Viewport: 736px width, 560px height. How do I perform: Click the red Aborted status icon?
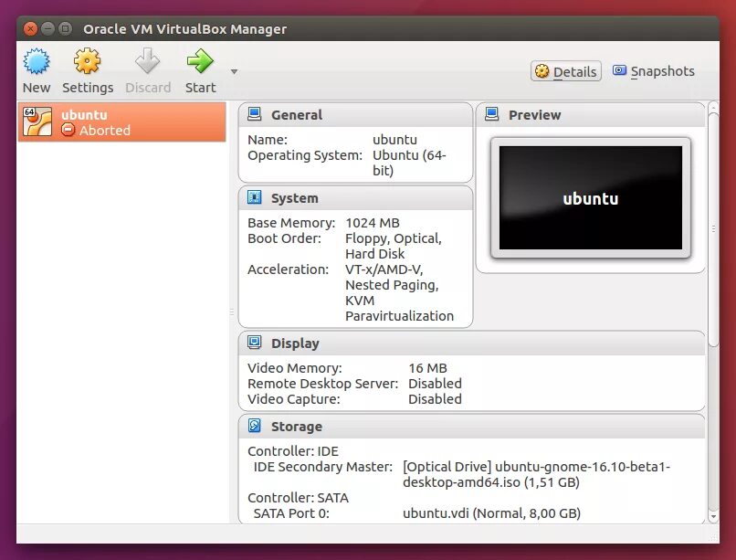tap(68, 130)
